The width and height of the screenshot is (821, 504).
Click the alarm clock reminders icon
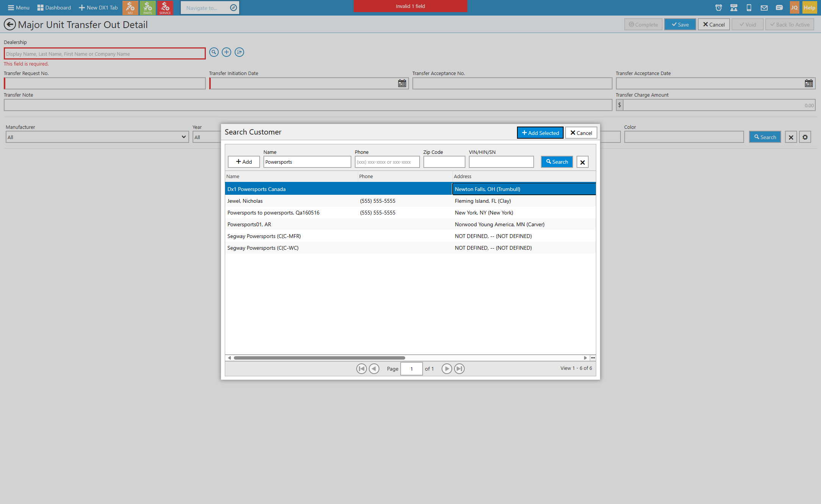click(718, 8)
